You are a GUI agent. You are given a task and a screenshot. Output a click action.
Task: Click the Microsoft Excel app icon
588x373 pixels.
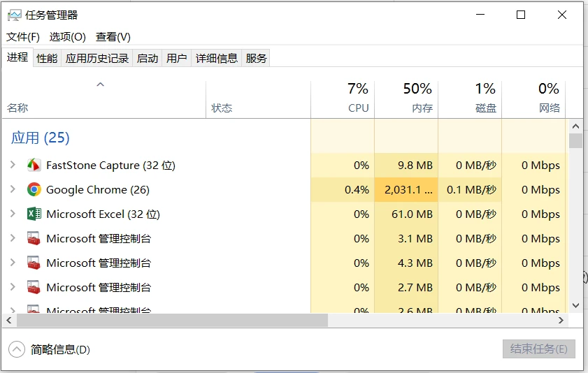(x=34, y=214)
